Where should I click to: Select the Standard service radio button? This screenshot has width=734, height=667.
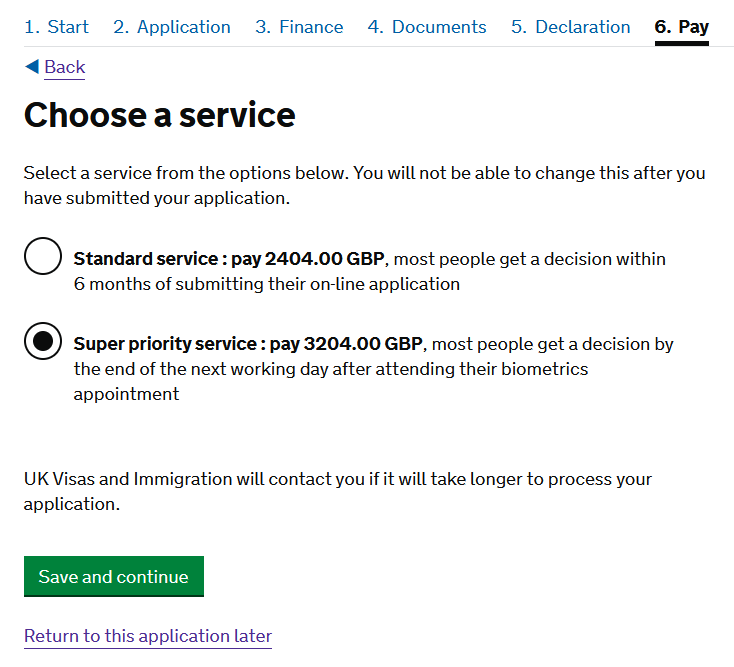coord(43,256)
